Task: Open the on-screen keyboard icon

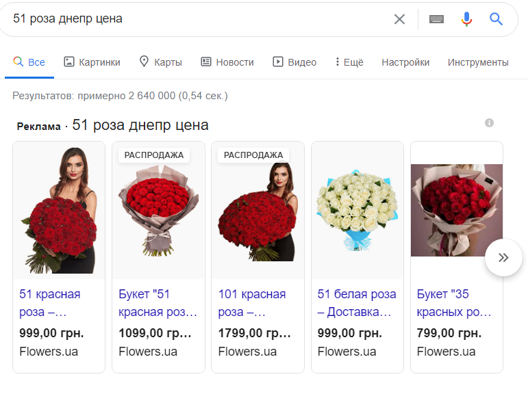Action: 436,19
